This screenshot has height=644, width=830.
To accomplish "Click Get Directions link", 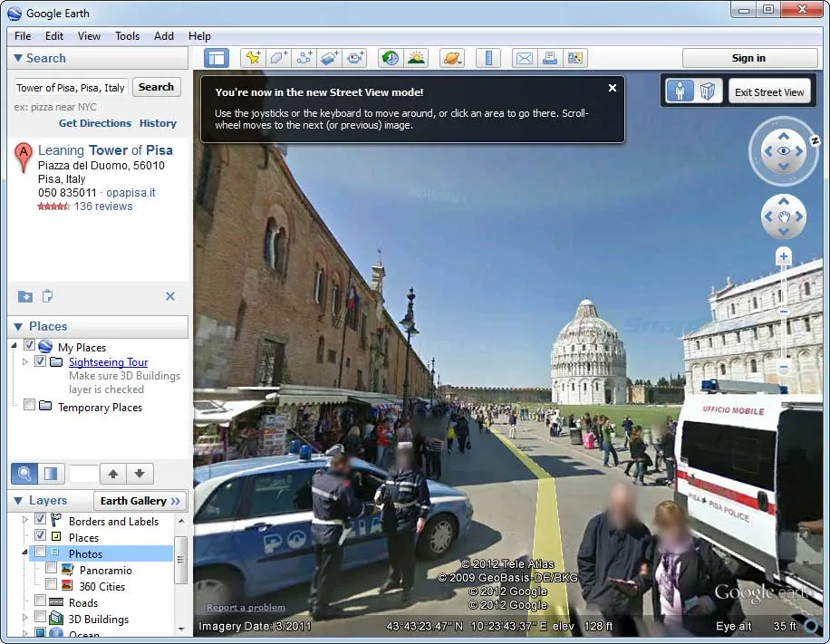I will click(x=95, y=123).
